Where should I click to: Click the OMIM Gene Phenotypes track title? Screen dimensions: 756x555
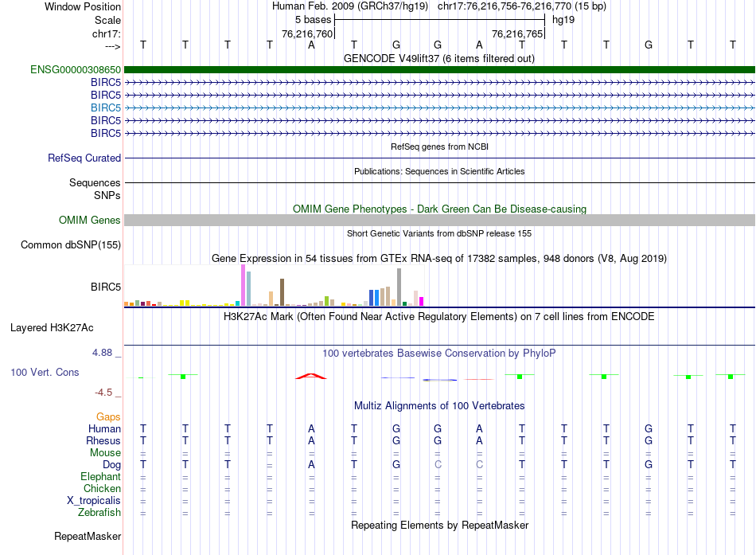coord(440,209)
